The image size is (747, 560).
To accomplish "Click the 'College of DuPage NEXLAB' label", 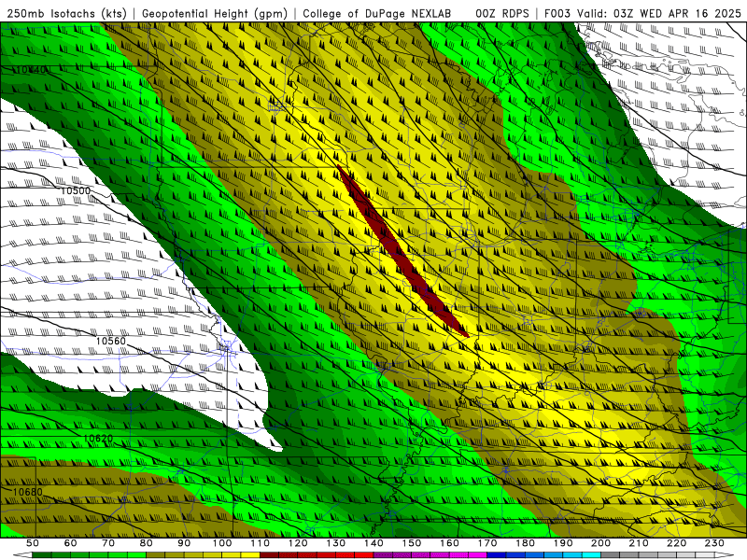I will 377,14.
